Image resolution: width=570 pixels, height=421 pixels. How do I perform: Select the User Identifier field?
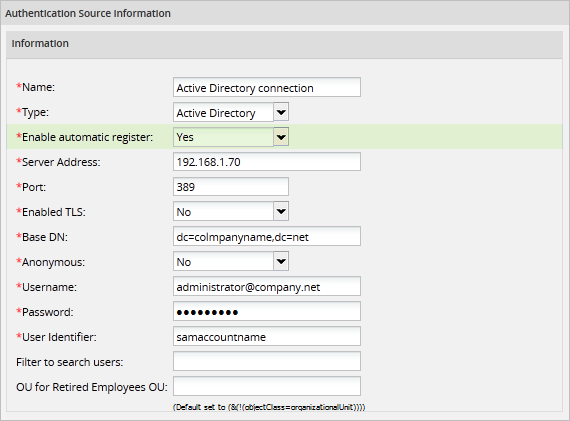click(267, 336)
